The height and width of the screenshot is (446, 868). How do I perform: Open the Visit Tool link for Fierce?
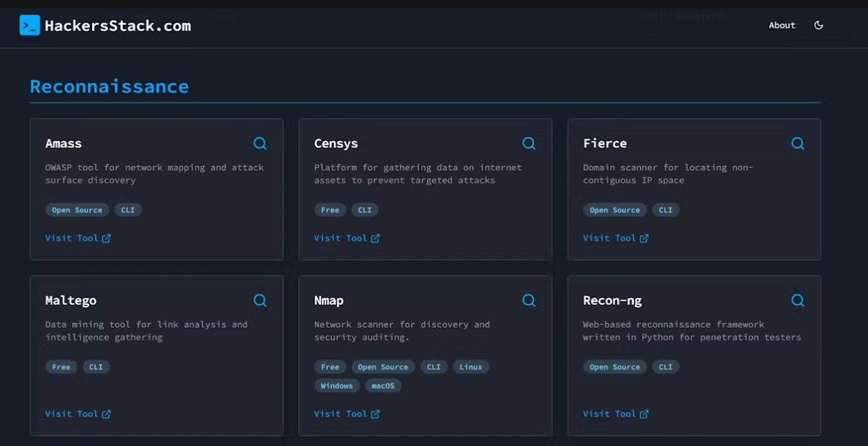click(616, 238)
